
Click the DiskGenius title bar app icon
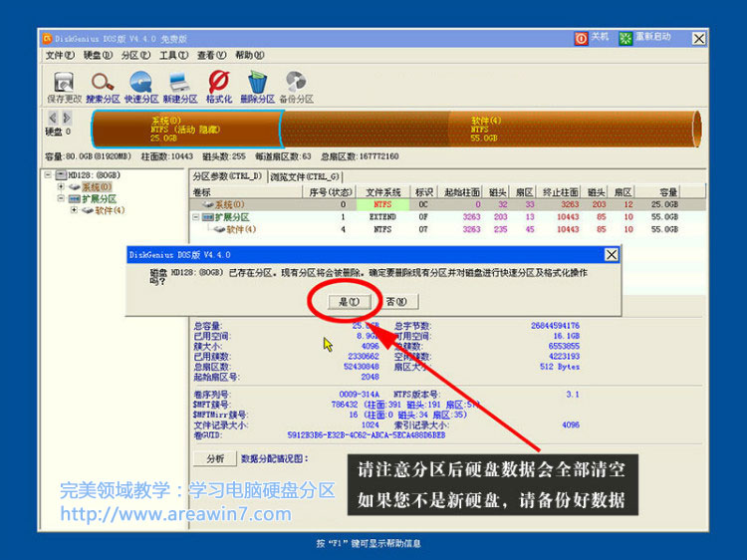[47, 39]
